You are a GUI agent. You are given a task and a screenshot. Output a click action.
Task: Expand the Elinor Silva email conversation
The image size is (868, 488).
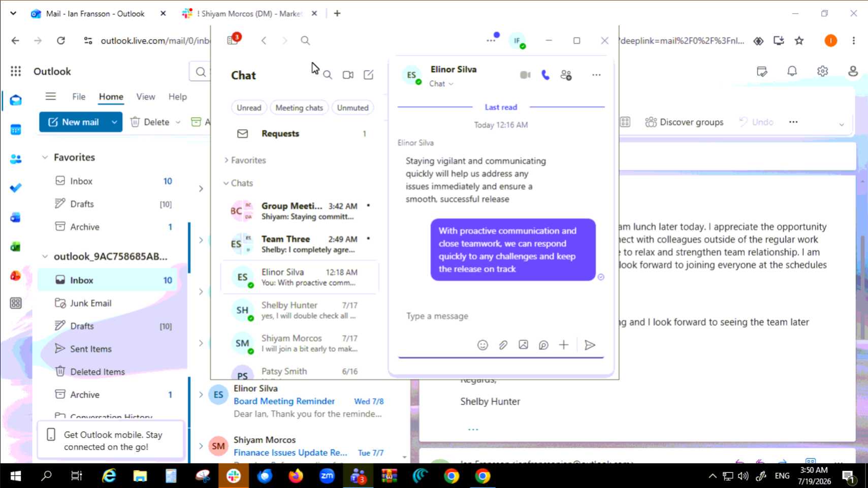(201, 395)
